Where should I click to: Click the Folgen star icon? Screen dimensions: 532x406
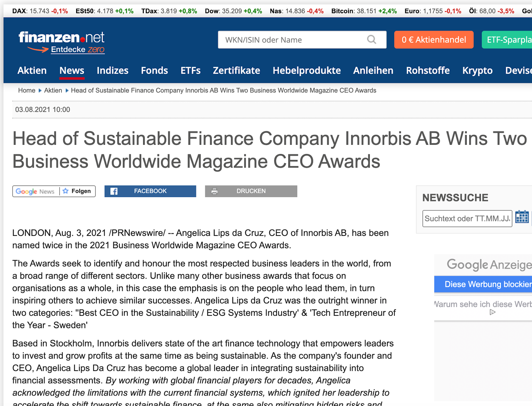click(65, 191)
